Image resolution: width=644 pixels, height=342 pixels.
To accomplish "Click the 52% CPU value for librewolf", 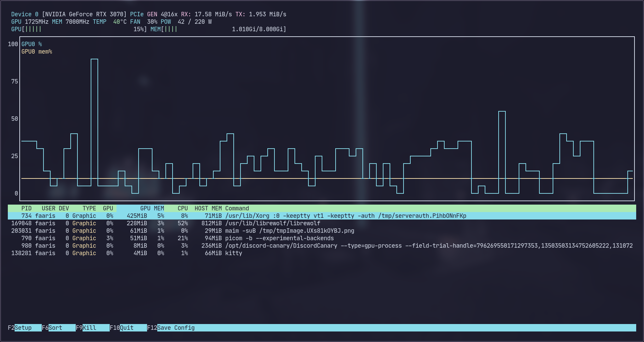I will (x=183, y=223).
